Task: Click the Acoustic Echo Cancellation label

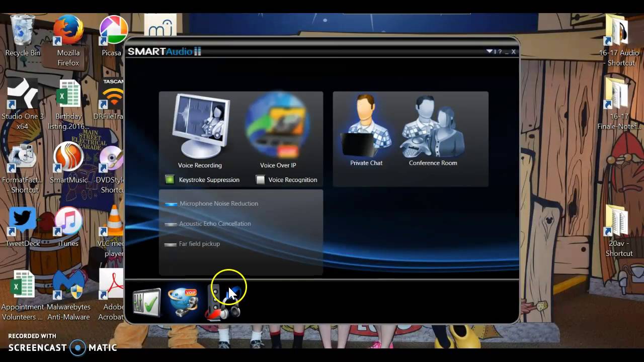Action: pos(215,224)
